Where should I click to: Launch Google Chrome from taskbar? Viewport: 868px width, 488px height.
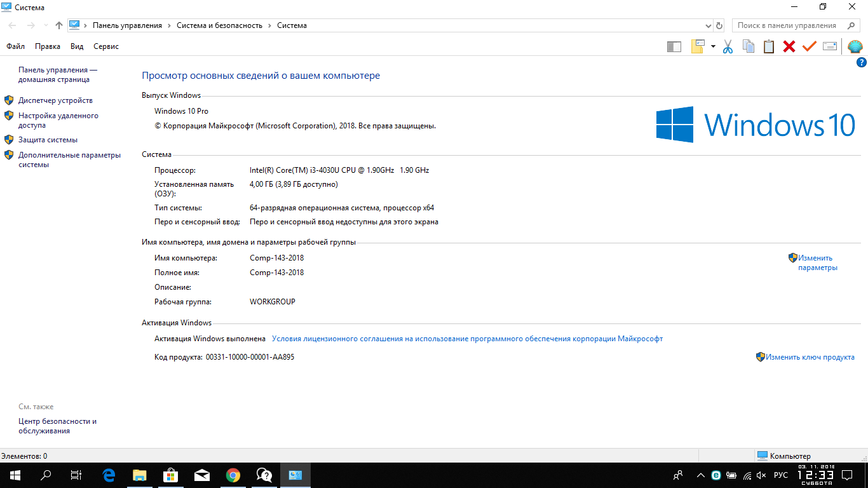pyautogui.click(x=233, y=475)
